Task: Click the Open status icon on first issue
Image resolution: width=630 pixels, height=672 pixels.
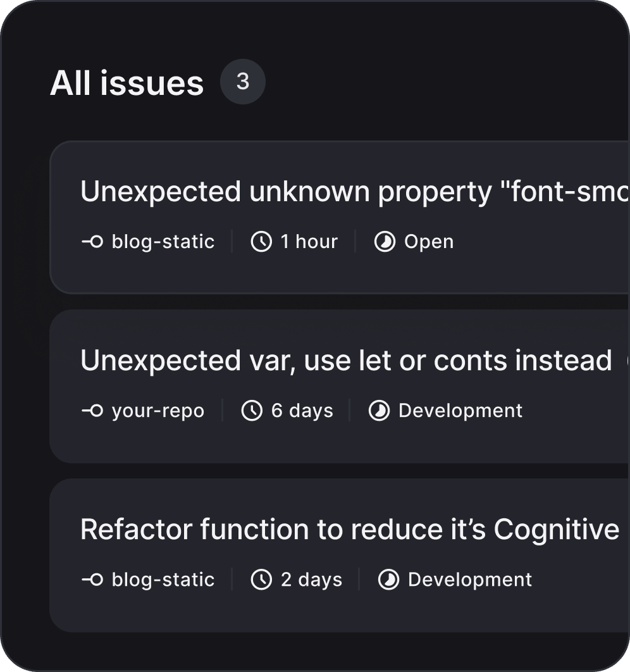Action: (386, 241)
